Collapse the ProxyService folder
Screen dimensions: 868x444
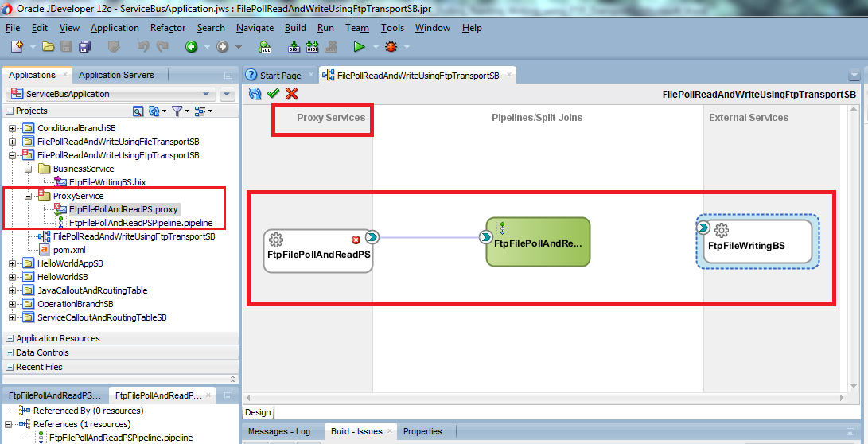coord(28,196)
